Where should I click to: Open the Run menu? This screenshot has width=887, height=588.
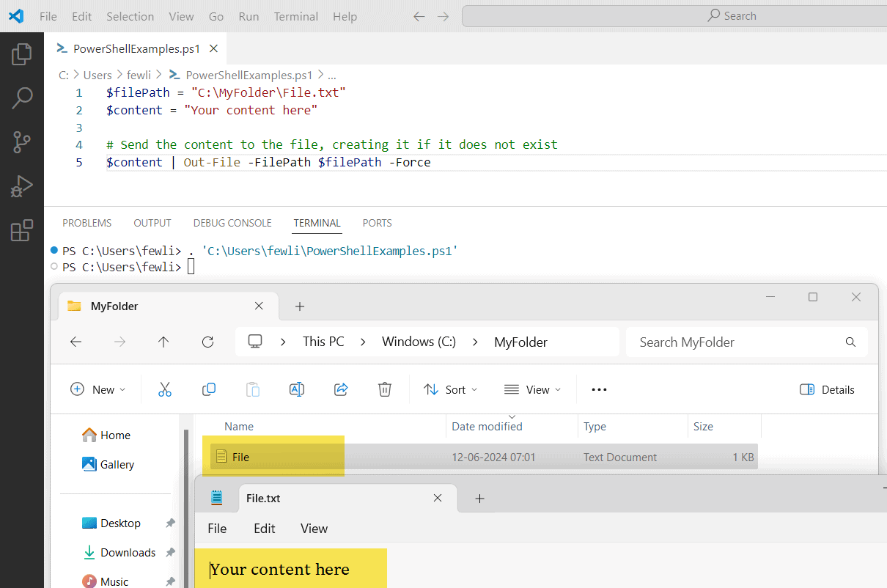point(249,16)
